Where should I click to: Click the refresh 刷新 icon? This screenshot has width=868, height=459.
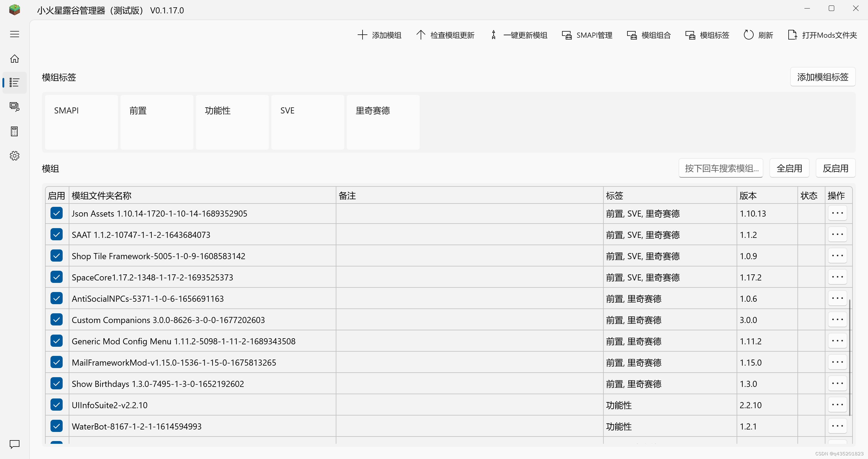[x=748, y=35]
